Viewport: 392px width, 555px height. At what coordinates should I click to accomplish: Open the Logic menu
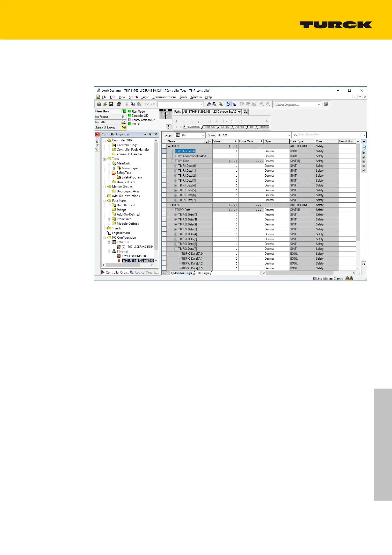(145, 97)
